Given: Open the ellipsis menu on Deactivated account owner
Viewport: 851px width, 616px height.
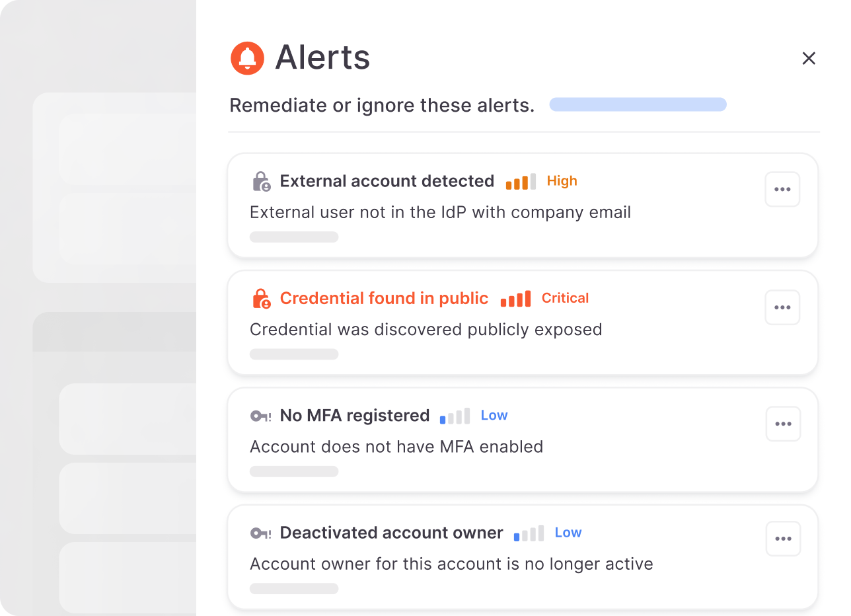Looking at the screenshot, I should click(x=783, y=539).
